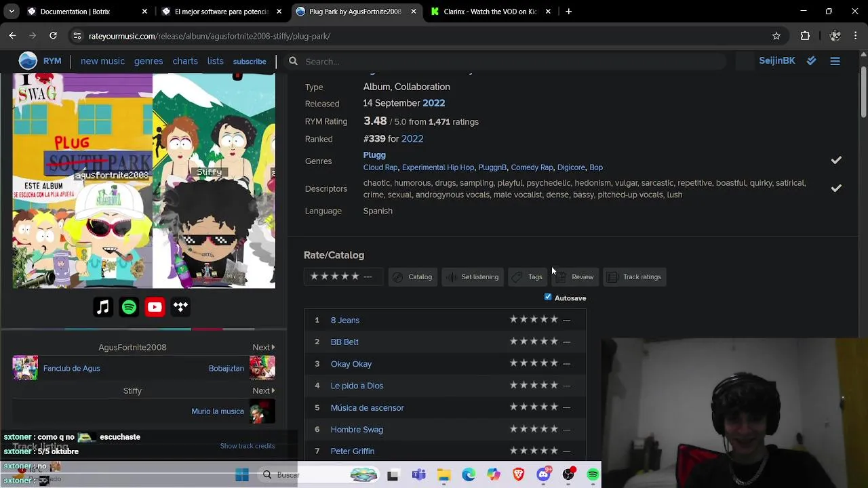This screenshot has height=488, width=868.
Task: Open Copilot from the taskbar
Action: 493,475
